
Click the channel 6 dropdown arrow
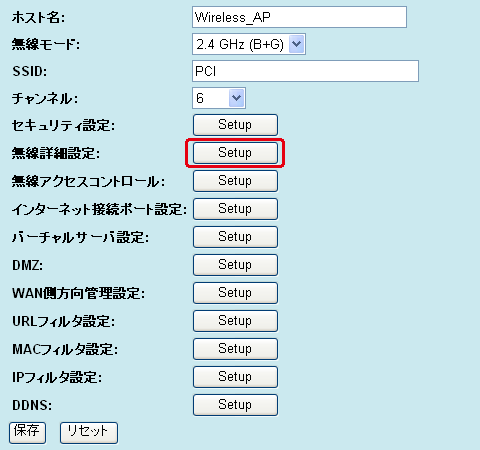tap(237, 98)
